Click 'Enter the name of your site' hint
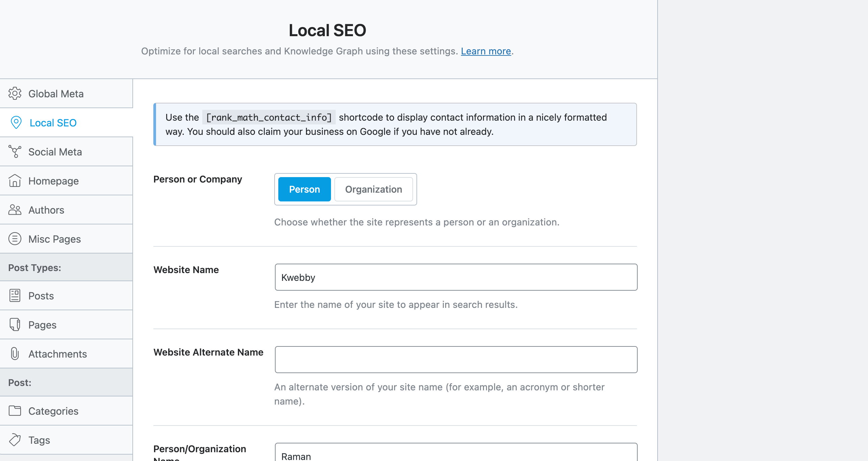868x461 pixels. (x=396, y=305)
